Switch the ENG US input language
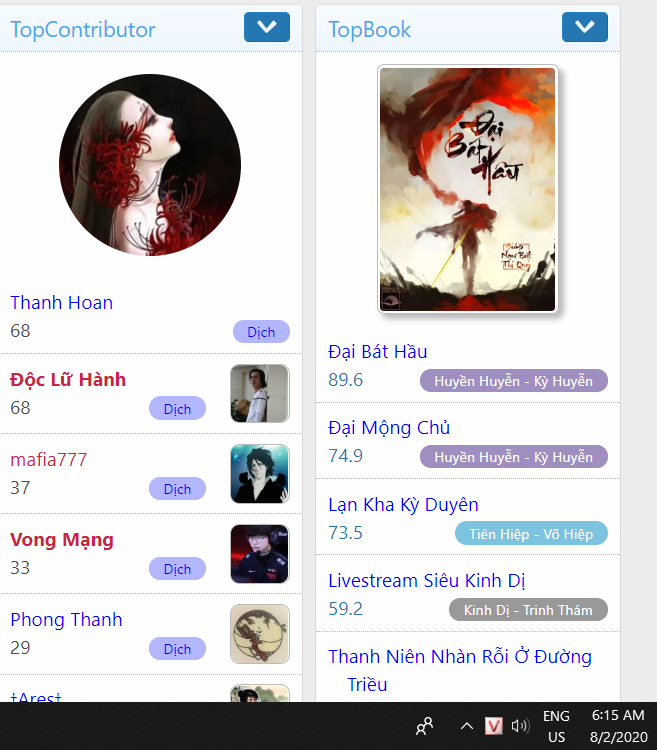The height and width of the screenshot is (750, 657). [556, 726]
